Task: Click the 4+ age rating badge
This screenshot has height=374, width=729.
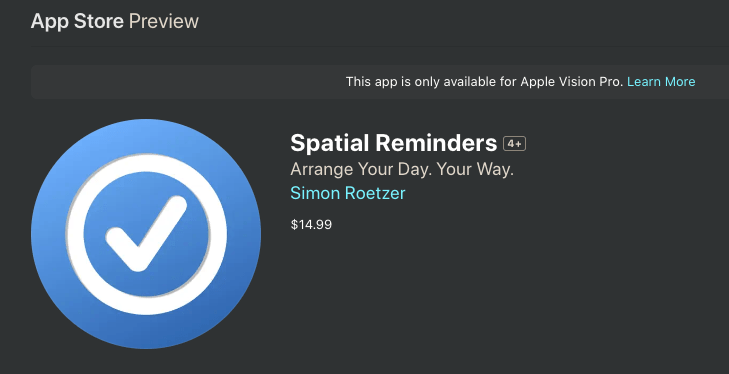Action: click(x=514, y=144)
